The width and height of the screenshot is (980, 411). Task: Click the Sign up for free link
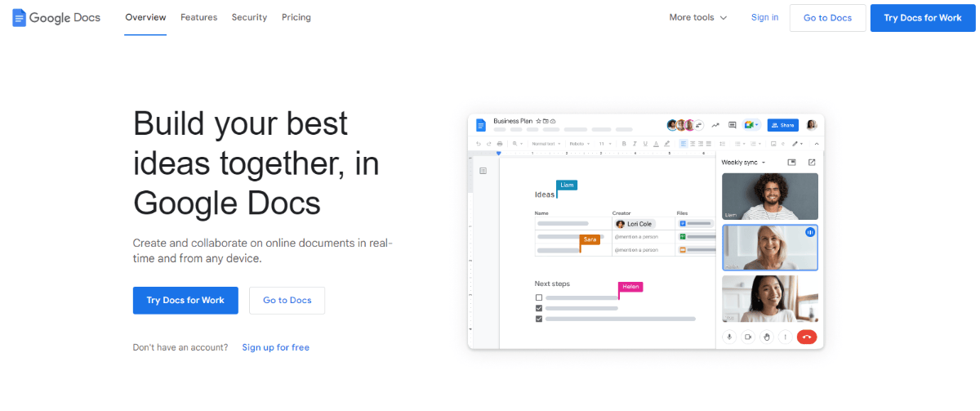275,347
